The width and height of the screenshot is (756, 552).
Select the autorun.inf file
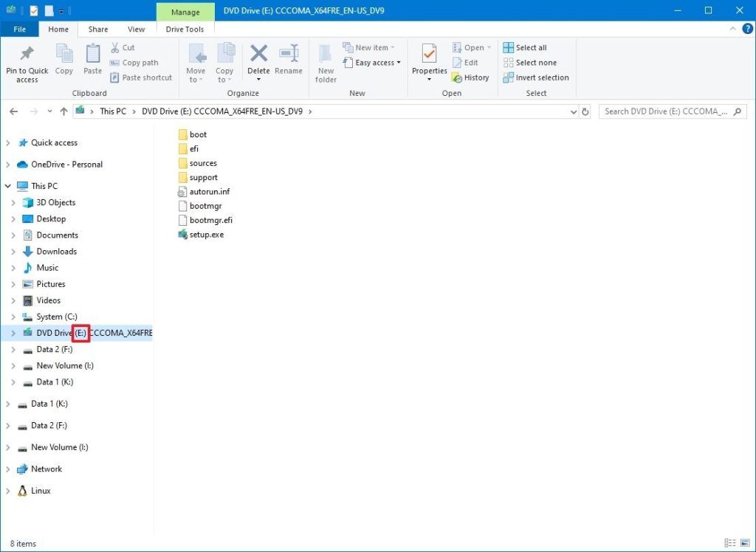(x=204, y=191)
